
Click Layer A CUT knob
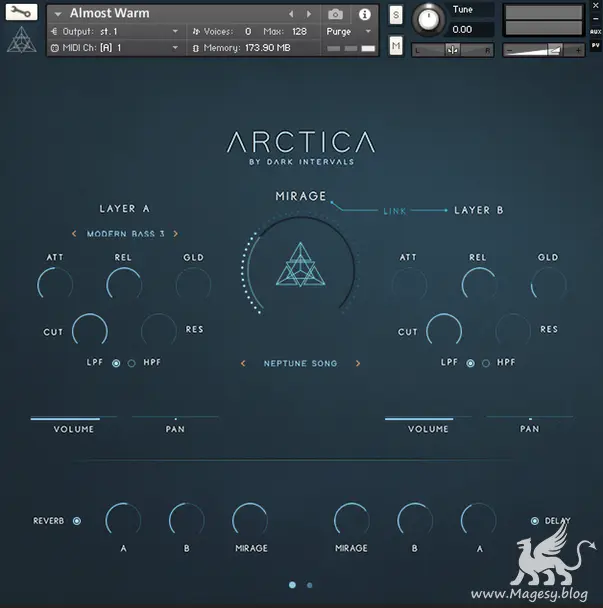point(90,331)
